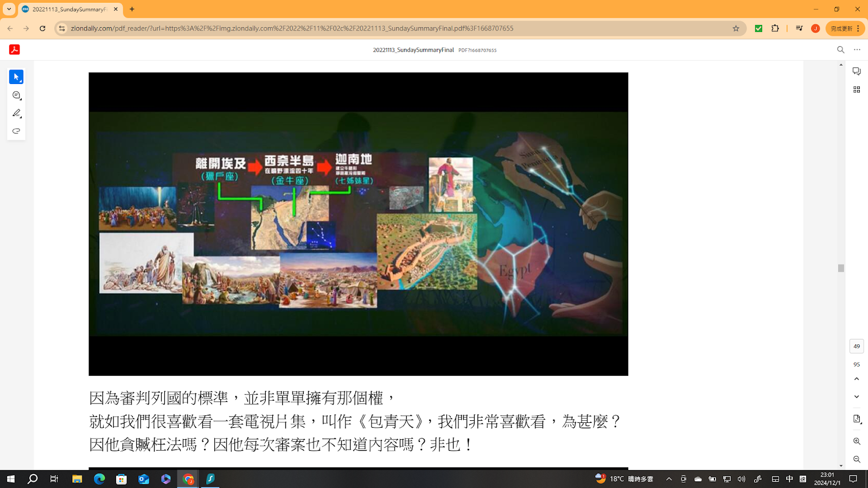
Task: View site information icon in address bar
Action: (x=62, y=28)
